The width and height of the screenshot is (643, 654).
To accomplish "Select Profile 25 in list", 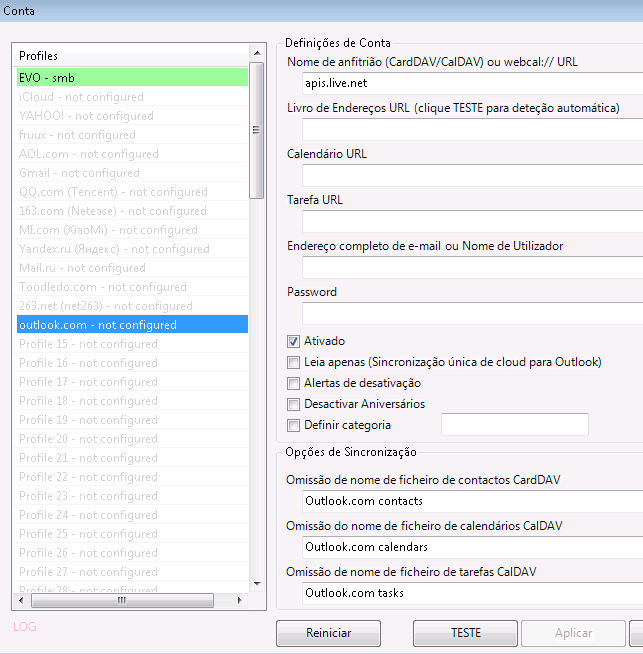I will coord(132,534).
